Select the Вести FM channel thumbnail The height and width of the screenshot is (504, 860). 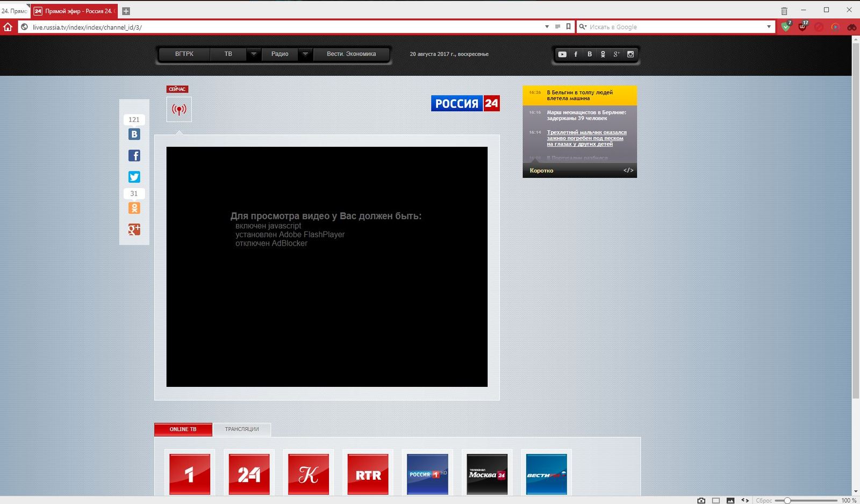pyautogui.click(x=546, y=473)
